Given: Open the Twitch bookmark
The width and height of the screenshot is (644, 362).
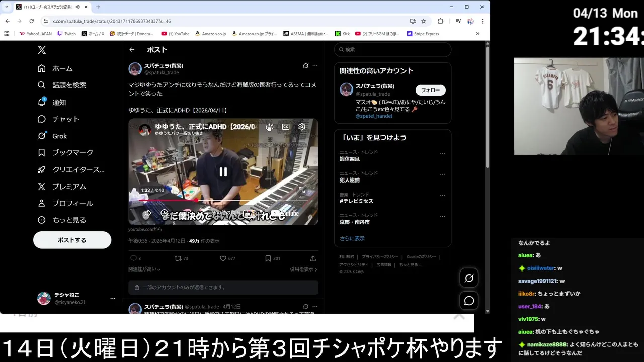Looking at the screenshot, I should [x=67, y=34].
